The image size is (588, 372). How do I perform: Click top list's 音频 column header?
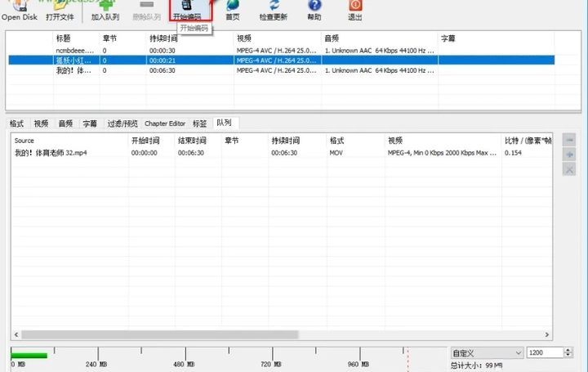pos(332,38)
